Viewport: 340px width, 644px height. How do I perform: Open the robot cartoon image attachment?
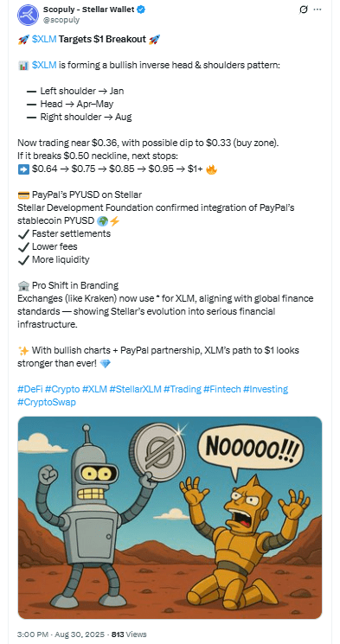(170, 518)
